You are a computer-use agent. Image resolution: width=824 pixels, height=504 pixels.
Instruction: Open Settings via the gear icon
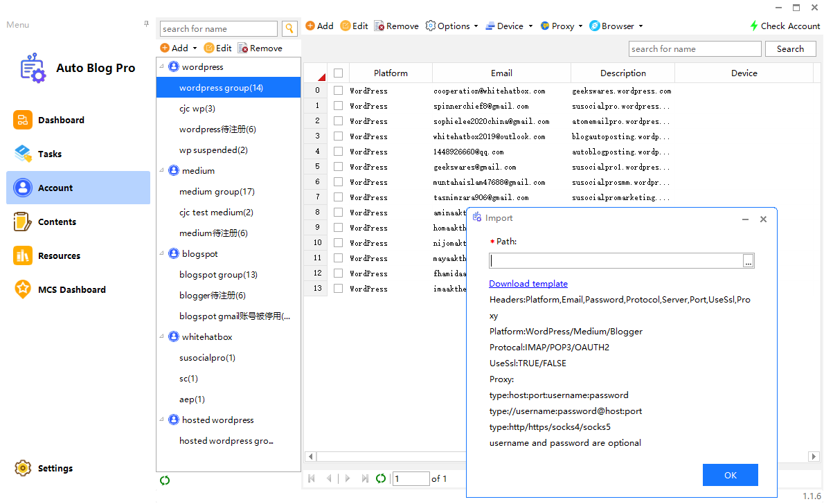[x=23, y=468]
